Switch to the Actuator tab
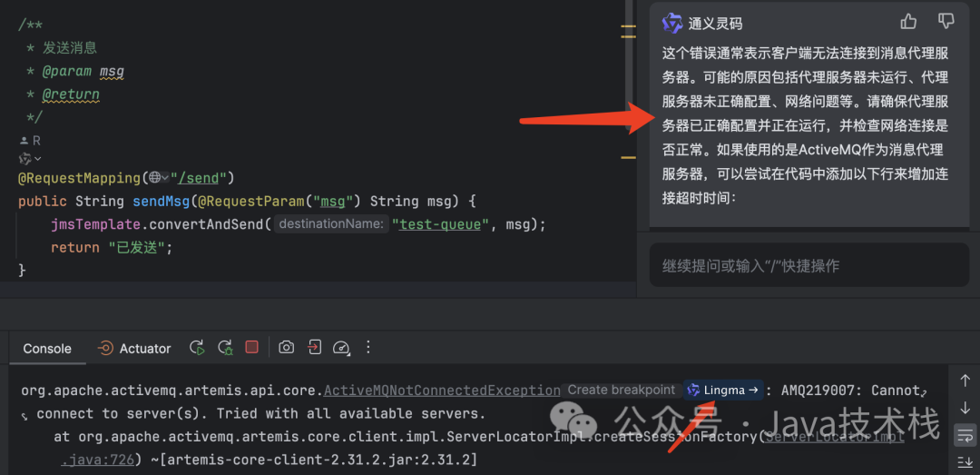Screen dimensions: 980x475 [x=134, y=349]
